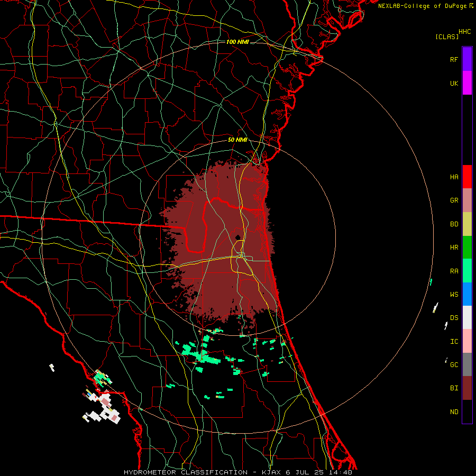Click the ND black legend swatch
Image resolution: width=476 pixels, height=476 pixels.
pos(467,411)
